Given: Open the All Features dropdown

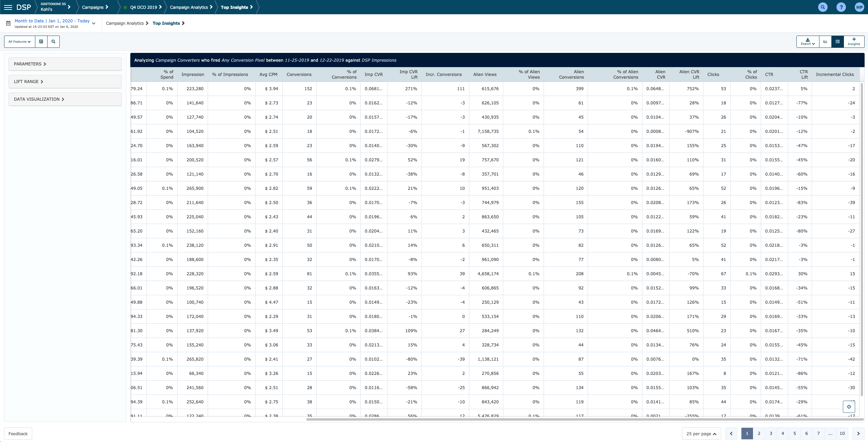Looking at the screenshot, I should pos(20,42).
